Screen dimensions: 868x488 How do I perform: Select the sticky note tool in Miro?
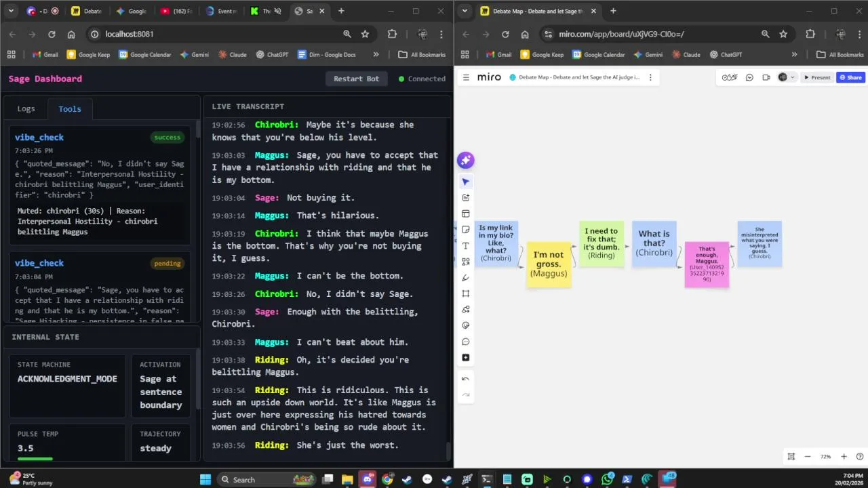[x=465, y=230]
